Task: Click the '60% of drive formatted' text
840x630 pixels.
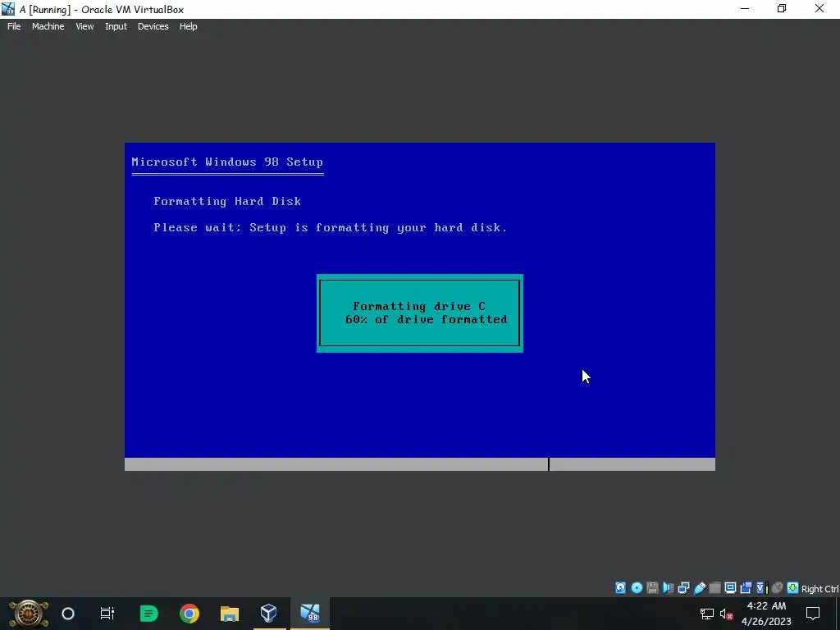Action: 426,319
